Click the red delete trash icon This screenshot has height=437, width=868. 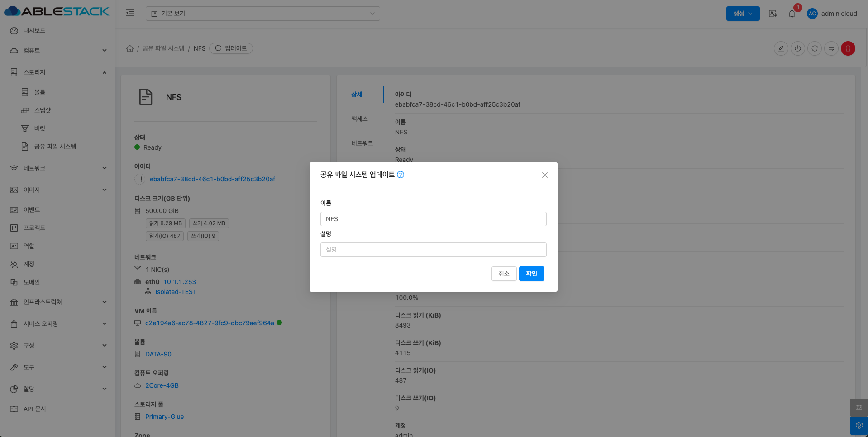(848, 48)
